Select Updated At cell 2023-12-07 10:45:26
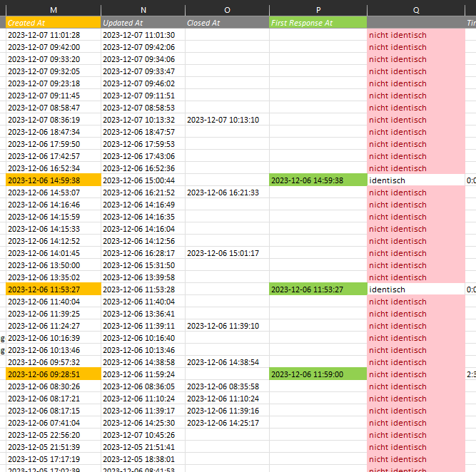The height and width of the screenshot is (472, 476). point(143,436)
